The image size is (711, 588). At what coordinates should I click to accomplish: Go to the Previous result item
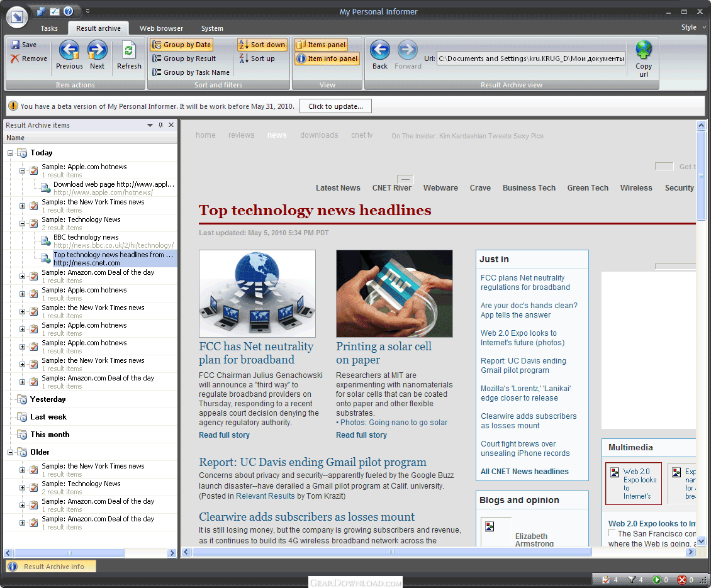(x=69, y=55)
